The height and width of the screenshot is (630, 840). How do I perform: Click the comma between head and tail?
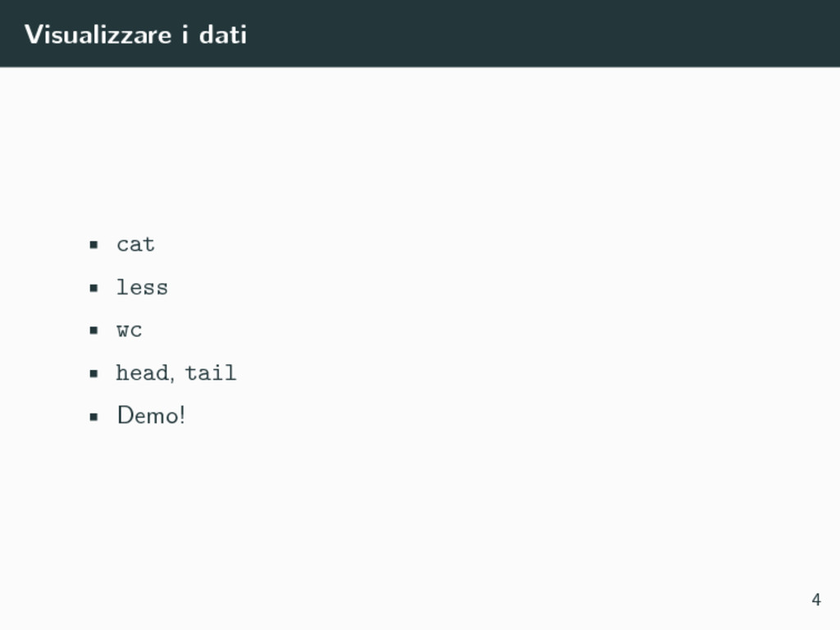click(172, 379)
